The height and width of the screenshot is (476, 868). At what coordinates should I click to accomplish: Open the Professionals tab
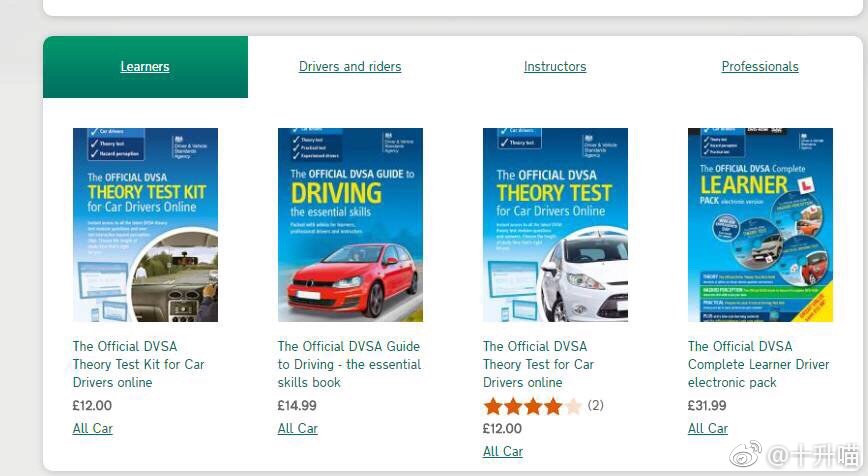coord(760,66)
